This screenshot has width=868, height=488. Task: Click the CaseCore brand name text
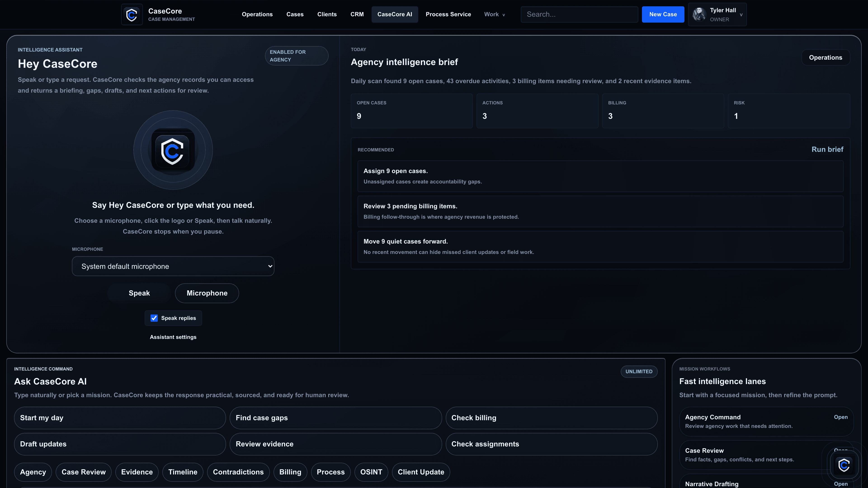(x=165, y=11)
